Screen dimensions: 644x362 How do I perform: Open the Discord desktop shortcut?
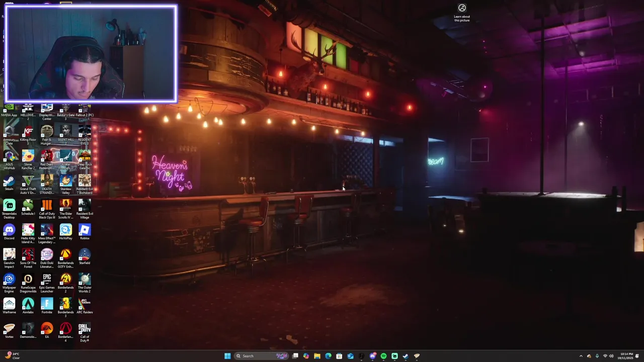9,232
